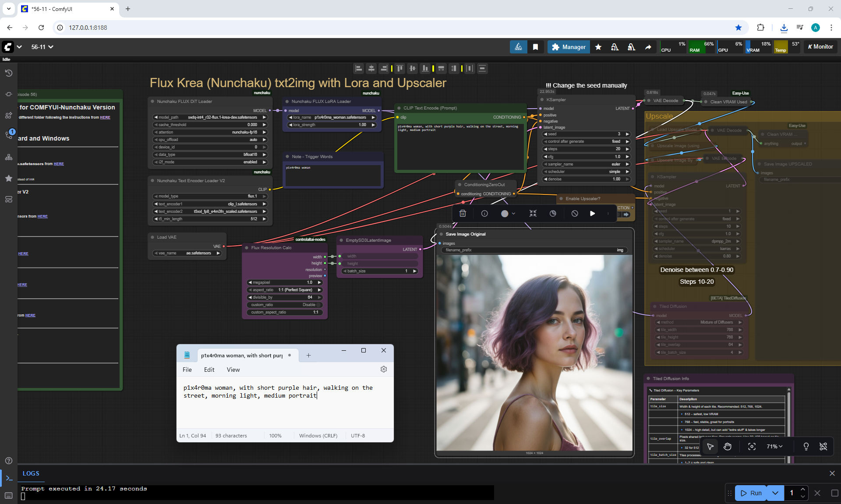Open the Manager button
This screenshot has width=841, height=504.
[569, 47]
